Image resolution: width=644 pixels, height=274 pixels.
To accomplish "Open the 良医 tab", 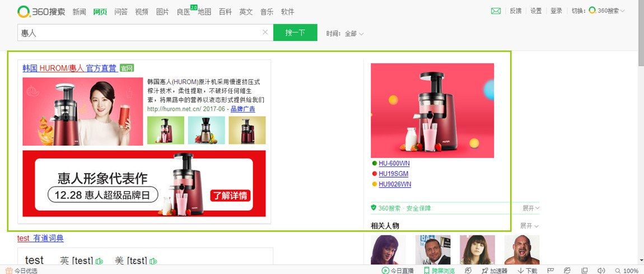I will point(184,12).
